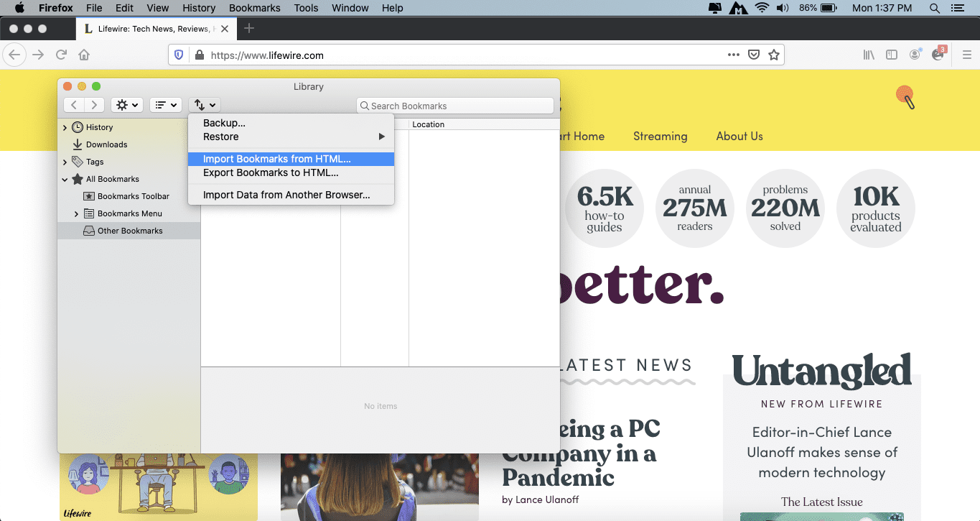Viewport: 980px width, 521px height.
Task: Select Downloads in the Library sidebar
Action: 106,144
